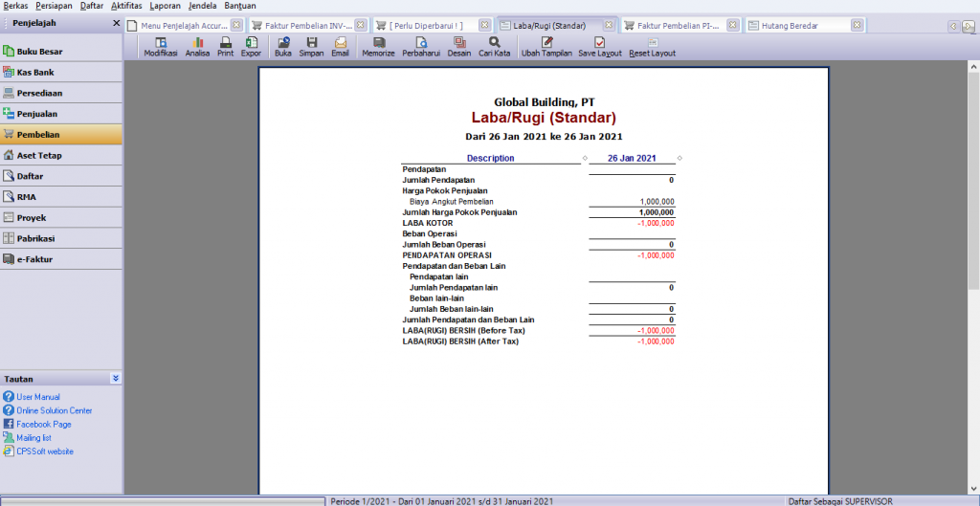
Task: Open the Bantuan menu
Action: tap(240, 6)
